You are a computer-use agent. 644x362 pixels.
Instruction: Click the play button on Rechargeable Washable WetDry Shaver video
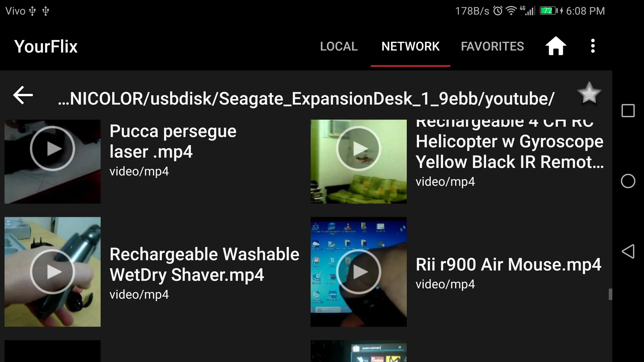point(52,271)
